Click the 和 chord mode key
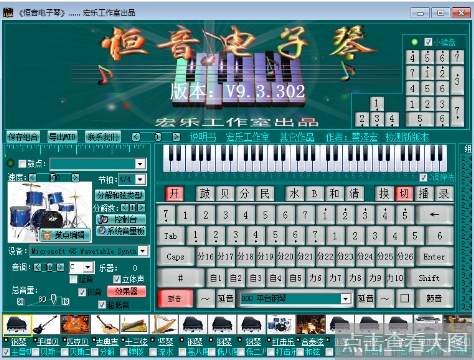 click(x=334, y=193)
